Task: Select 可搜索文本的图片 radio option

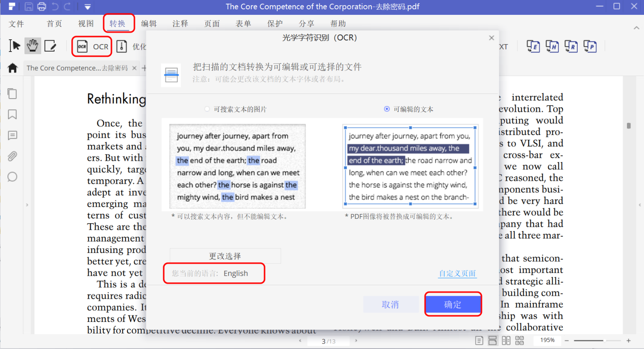Action: 207,109
